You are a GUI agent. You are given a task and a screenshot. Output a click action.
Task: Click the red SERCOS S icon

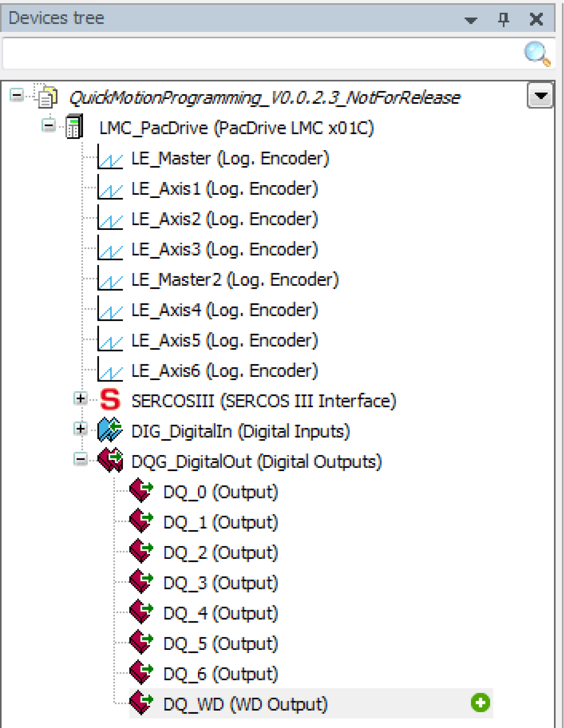(x=110, y=400)
